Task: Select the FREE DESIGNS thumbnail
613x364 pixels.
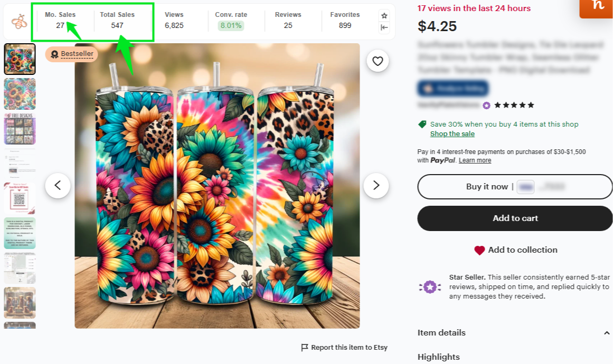Action: point(20,128)
